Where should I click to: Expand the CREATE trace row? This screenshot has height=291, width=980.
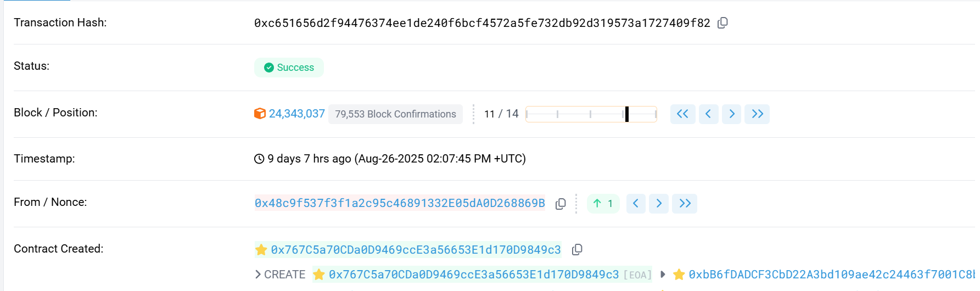[280, 275]
